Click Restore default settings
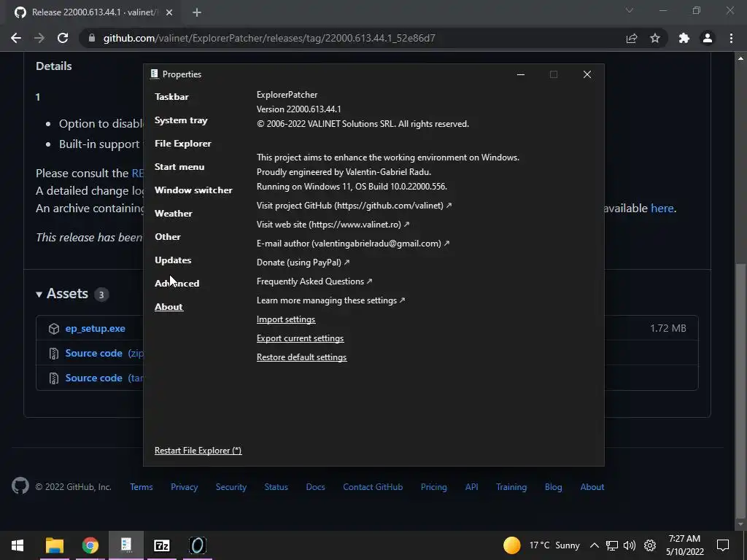Viewport: 747px width, 560px height. pyautogui.click(x=301, y=357)
